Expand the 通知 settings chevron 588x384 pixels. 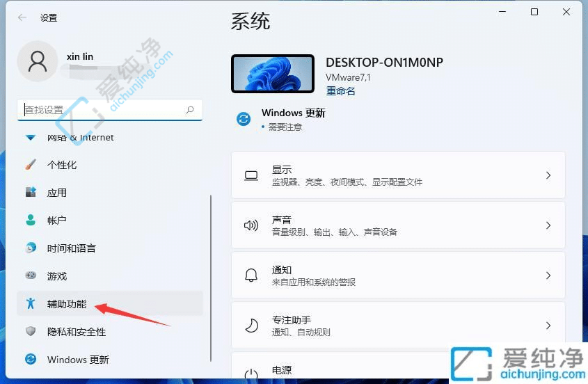click(x=548, y=275)
